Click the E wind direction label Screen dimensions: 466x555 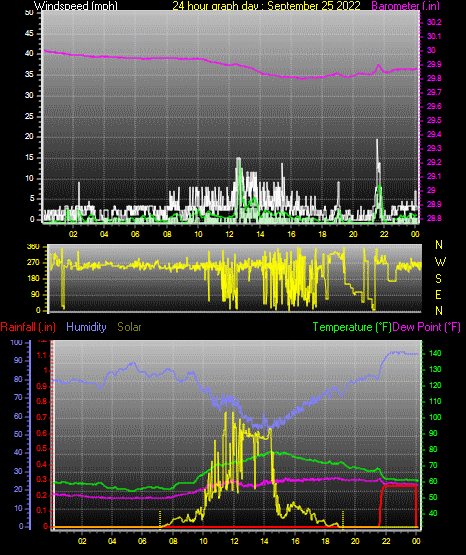(x=439, y=295)
